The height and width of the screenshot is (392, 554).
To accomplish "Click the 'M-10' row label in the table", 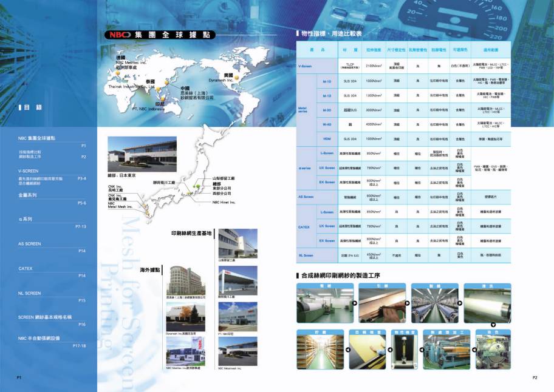I will (x=327, y=81).
